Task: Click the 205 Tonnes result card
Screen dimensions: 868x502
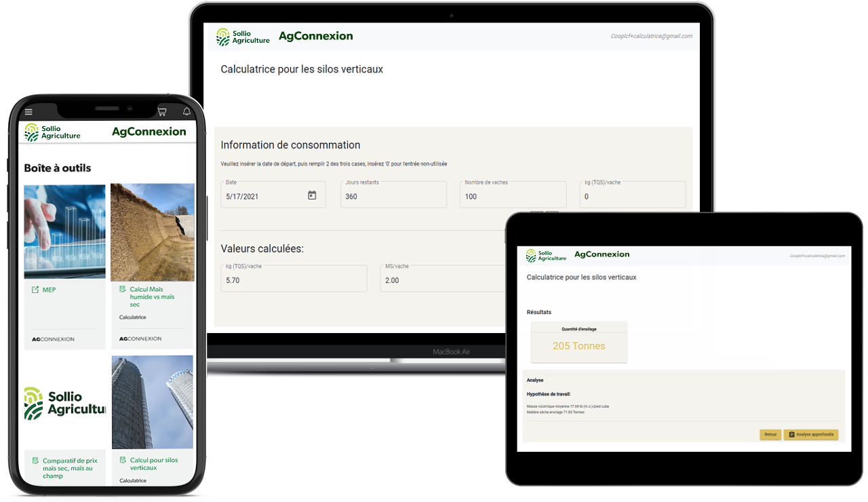Action: [579, 342]
